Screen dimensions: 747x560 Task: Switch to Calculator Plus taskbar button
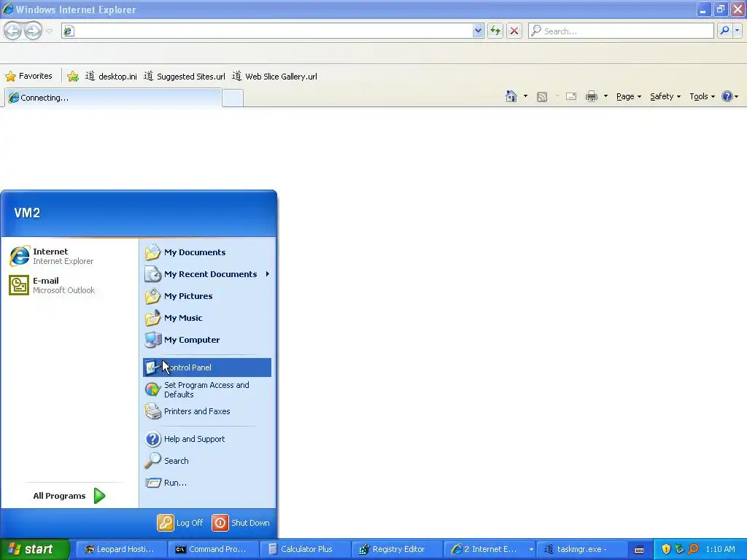(x=306, y=550)
